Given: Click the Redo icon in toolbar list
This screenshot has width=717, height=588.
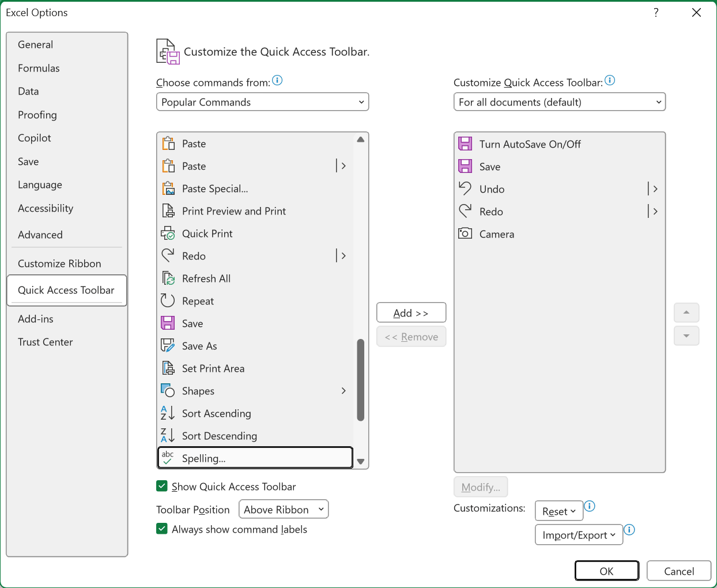Looking at the screenshot, I should [x=465, y=212].
